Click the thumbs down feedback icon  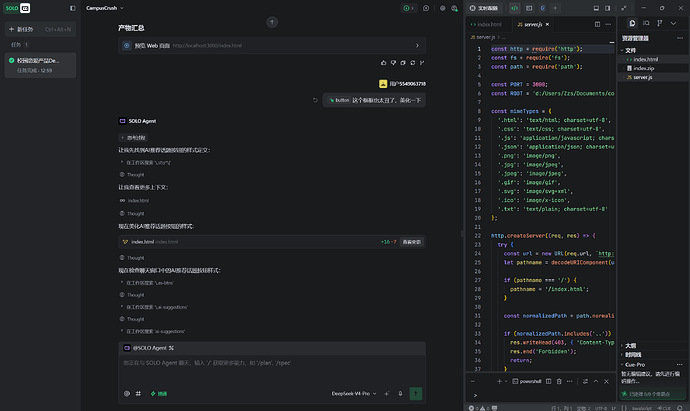coord(393,63)
